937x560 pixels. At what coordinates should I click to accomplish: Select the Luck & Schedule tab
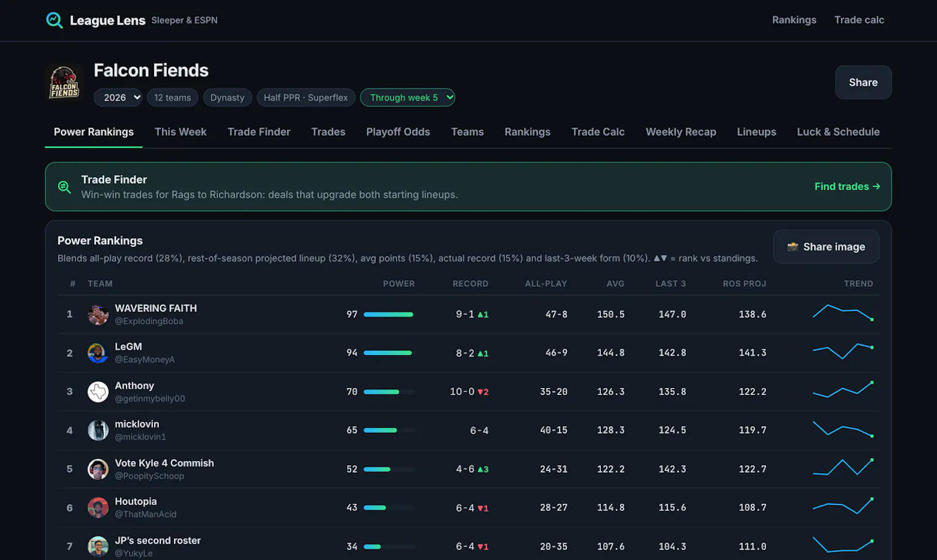click(x=838, y=132)
